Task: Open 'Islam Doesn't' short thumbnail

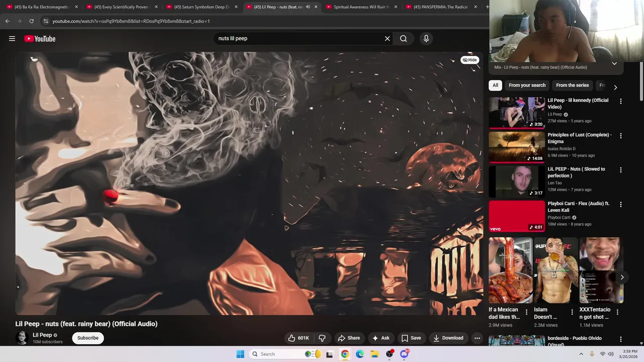Action: coord(556,270)
